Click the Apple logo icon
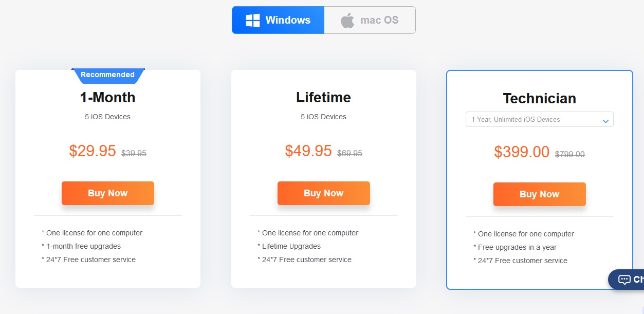644x314 pixels. (x=347, y=20)
